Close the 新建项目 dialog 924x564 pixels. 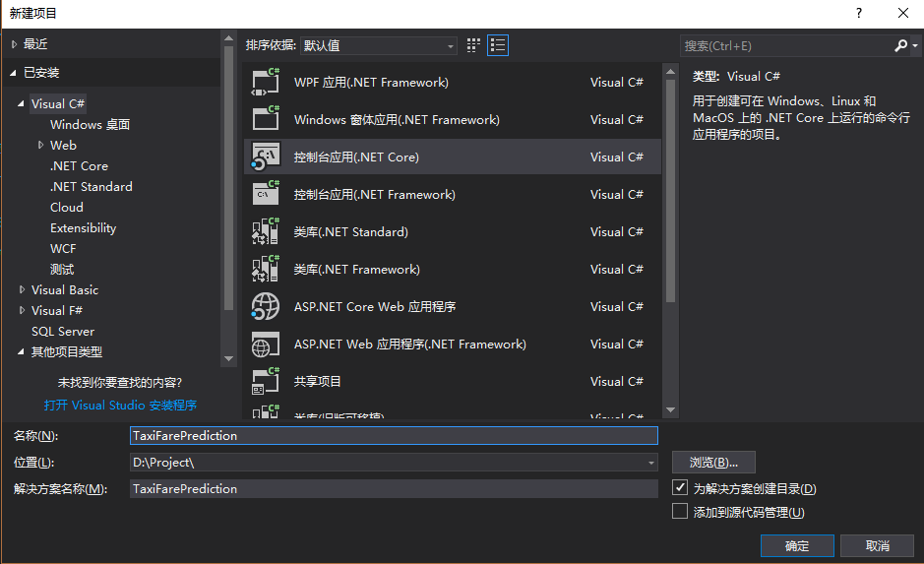[x=902, y=13]
